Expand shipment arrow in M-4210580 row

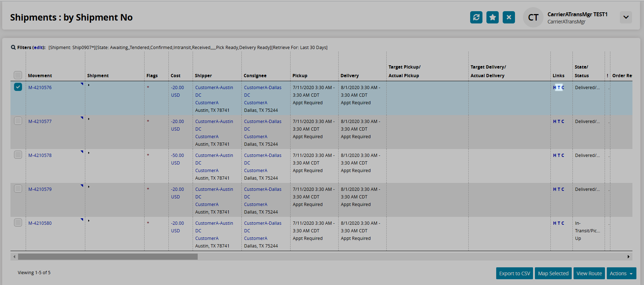pyautogui.click(x=89, y=220)
